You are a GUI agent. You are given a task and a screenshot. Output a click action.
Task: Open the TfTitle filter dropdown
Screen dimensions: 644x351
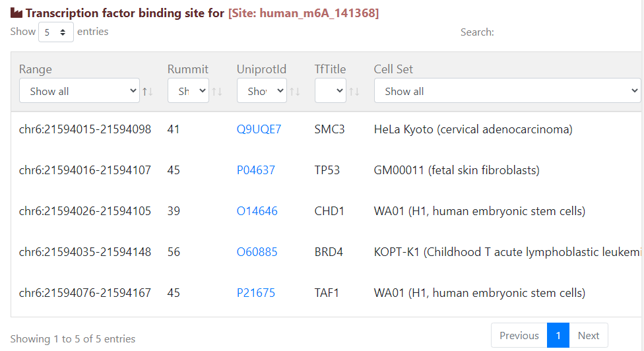331,91
